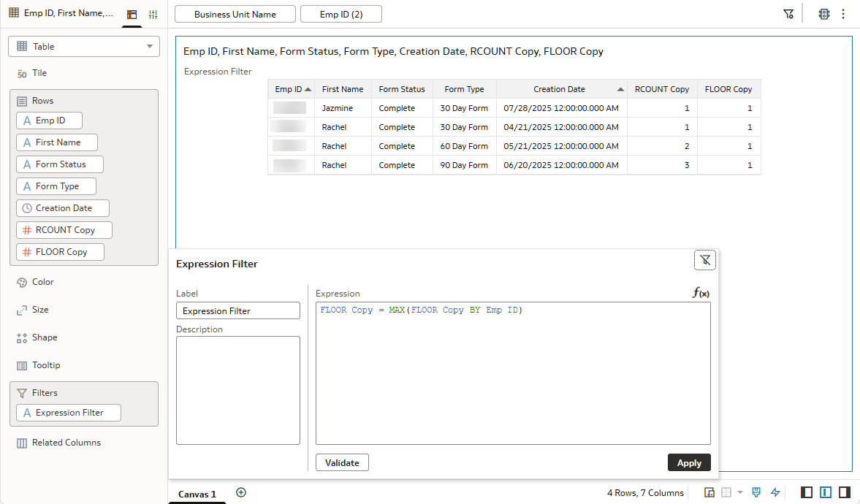Open the Properties sliders tab icon
This screenshot has height=504, width=860.
(153, 15)
